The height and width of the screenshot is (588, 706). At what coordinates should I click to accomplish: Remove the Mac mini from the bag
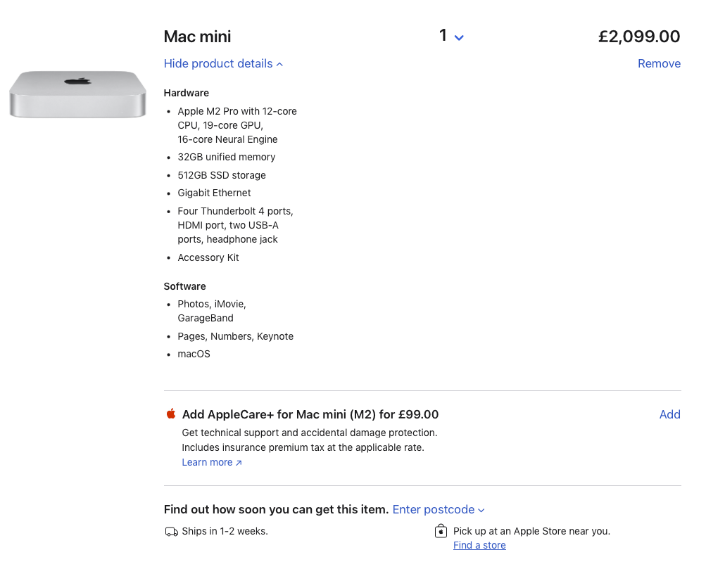click(659, 64)
